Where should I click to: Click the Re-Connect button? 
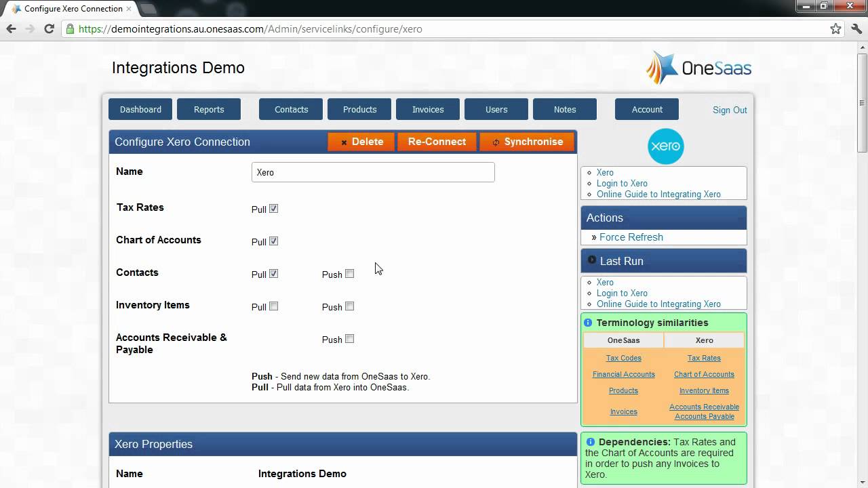437,142
